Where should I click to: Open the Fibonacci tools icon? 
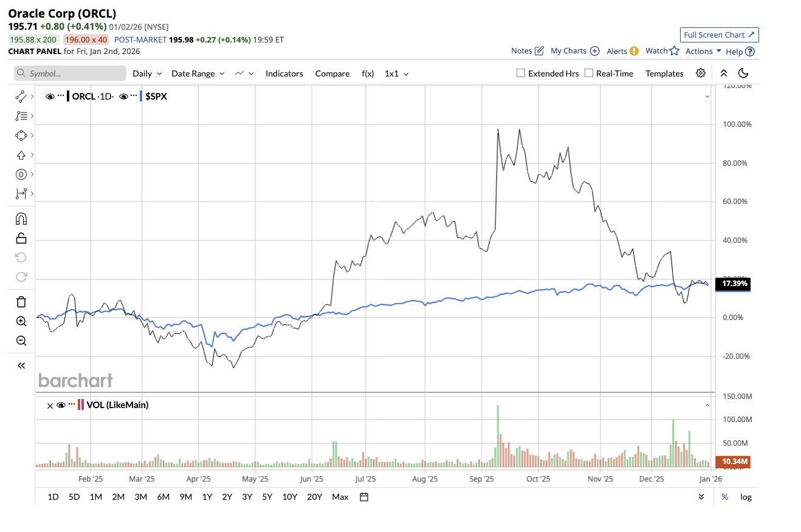pyautogui.click(x=21, y=115)
